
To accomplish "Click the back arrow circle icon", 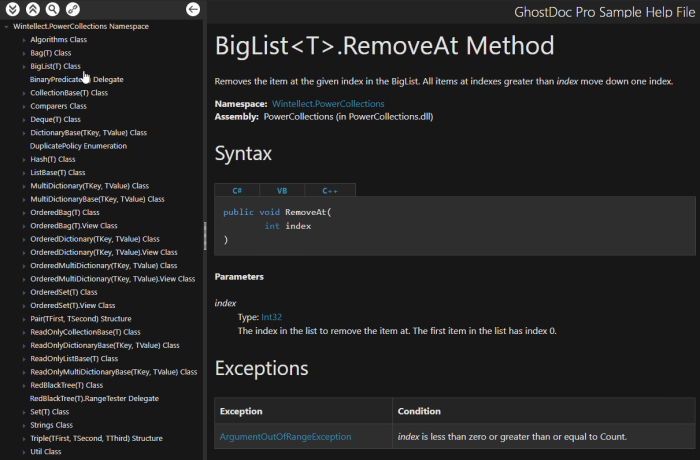I will tap(193, 9).
